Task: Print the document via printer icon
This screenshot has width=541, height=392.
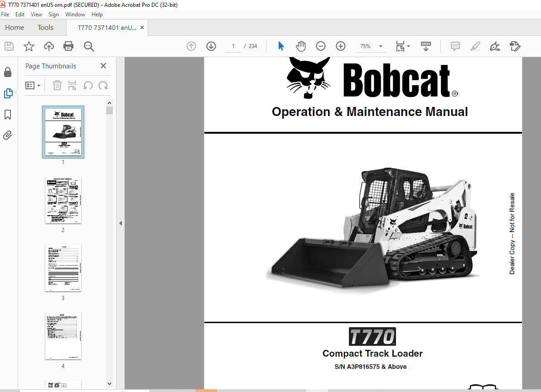Action: [68, 46]
